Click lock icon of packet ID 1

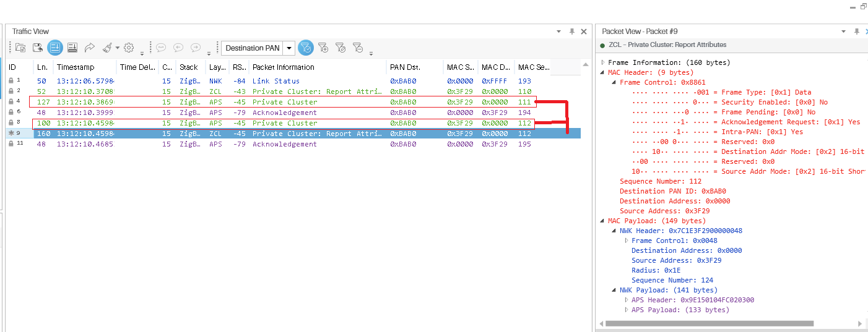click(11, 81)
